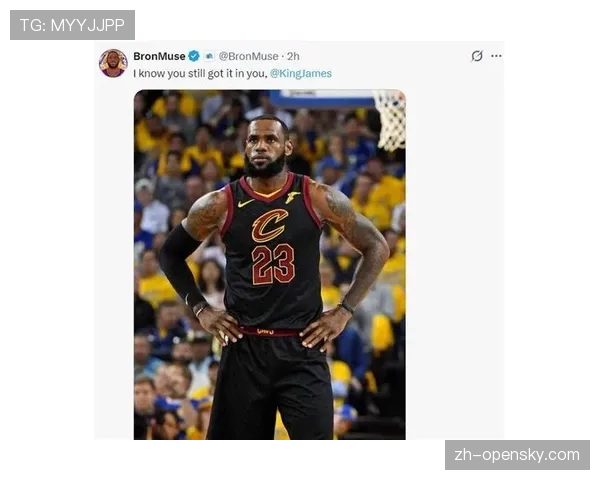The width and height of the screenshot is (600, 480).
Task: Open the Grok explain-post icon
Action: 476,56
